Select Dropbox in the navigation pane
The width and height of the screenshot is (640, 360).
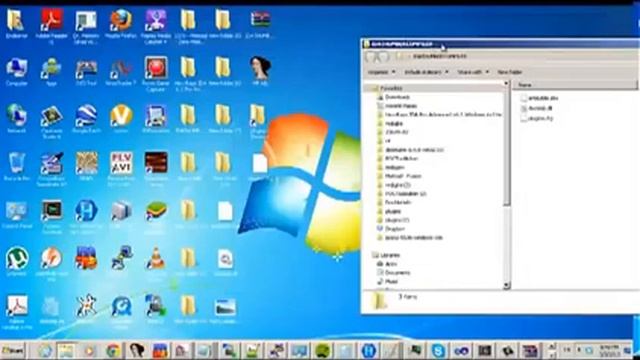pos(394,229)
